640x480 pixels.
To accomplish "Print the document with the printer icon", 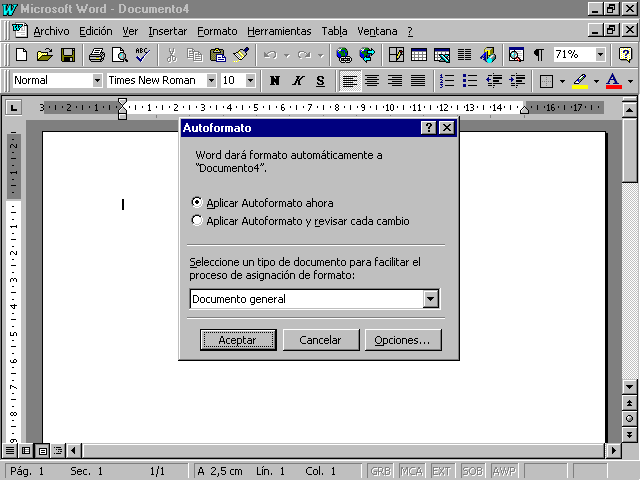I will pyautogui.click(x=97, y=55).
